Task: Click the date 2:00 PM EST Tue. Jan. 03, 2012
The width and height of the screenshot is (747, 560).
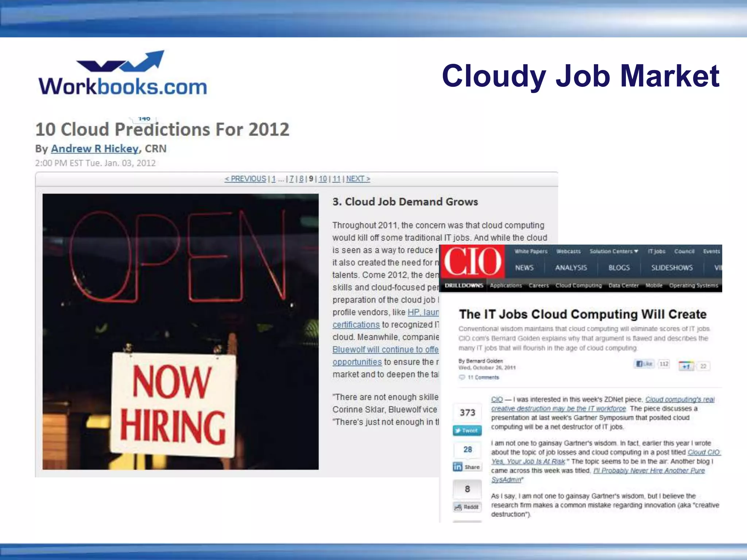Action: point(95,163)
